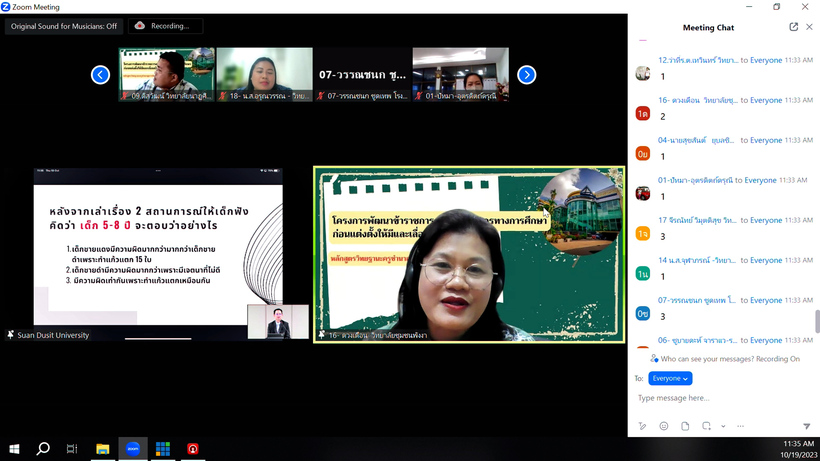Image resolution: width=820 pixels, height=461 pixels.
Task: Click the screenshot capture icon in chat
Action: pos(706,426)
